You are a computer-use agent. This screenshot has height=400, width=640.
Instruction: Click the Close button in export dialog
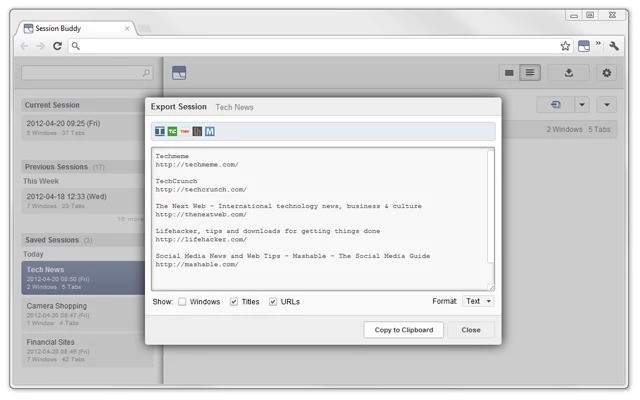(471, 330)
